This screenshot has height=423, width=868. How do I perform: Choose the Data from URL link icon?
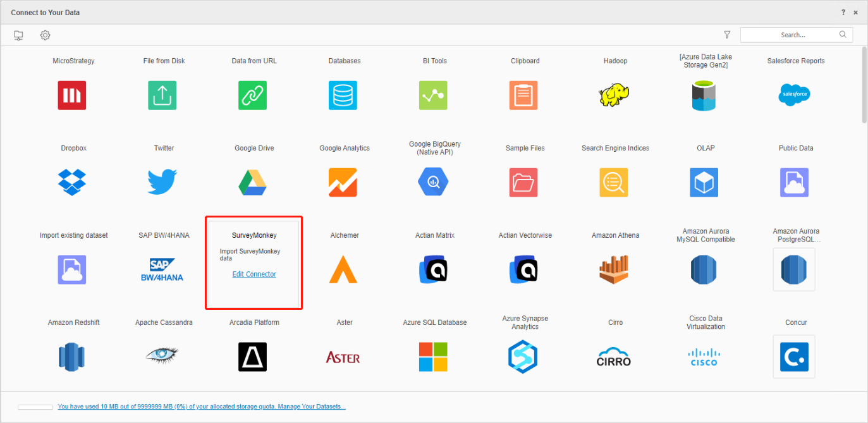pyautogui.click(x=252, y=95)
